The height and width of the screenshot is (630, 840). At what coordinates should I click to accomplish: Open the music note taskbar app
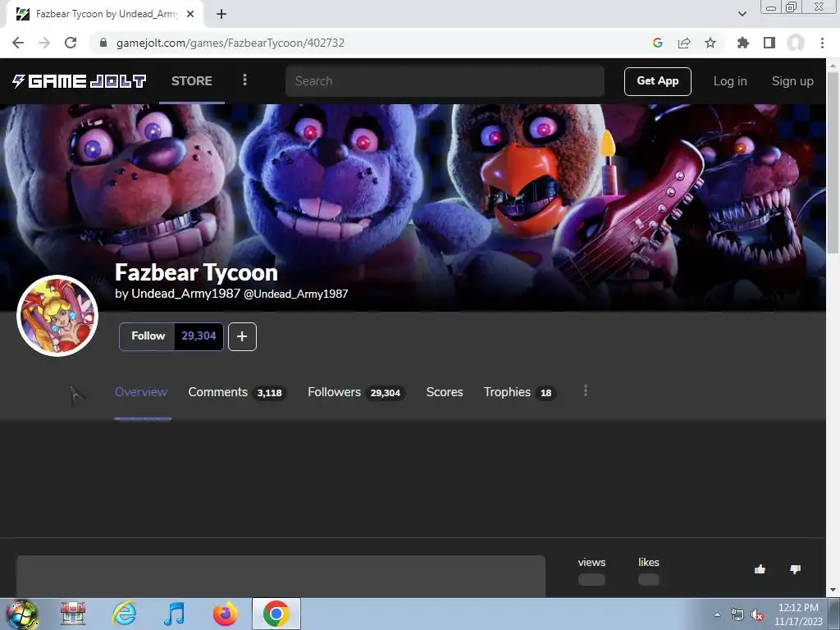pyautogui.click(x=175, y=614)
